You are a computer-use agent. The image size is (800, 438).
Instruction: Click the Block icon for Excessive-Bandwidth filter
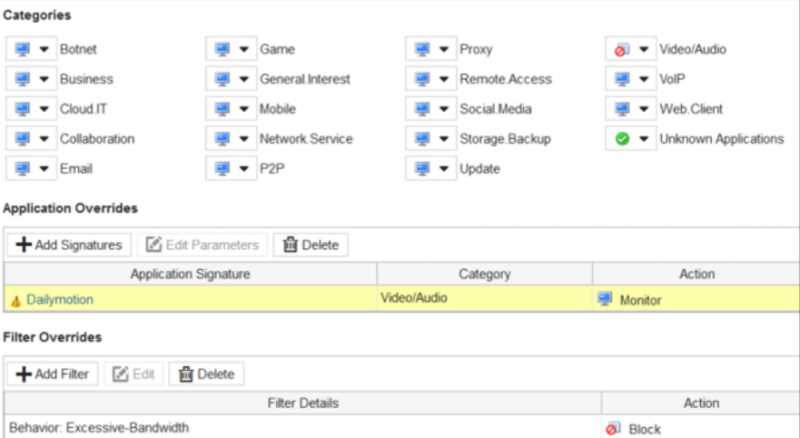tap(613, 428)
